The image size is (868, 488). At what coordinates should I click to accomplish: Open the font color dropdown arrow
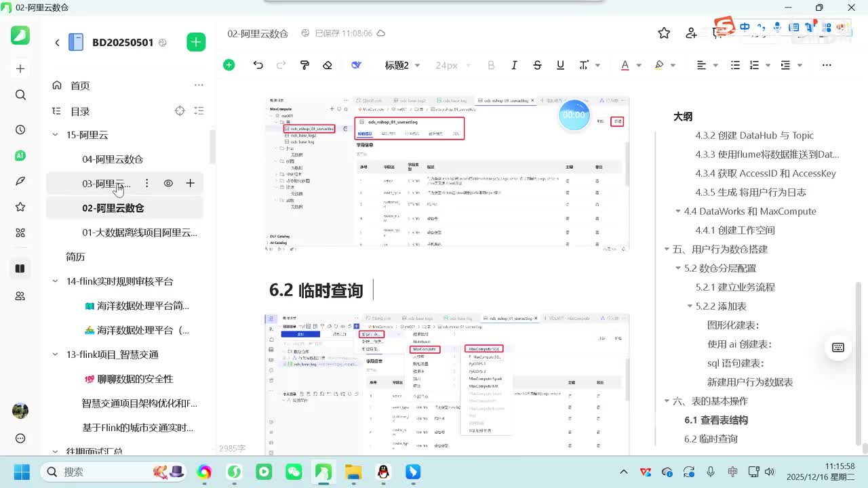pyautogui.click(x=639, y=65)
